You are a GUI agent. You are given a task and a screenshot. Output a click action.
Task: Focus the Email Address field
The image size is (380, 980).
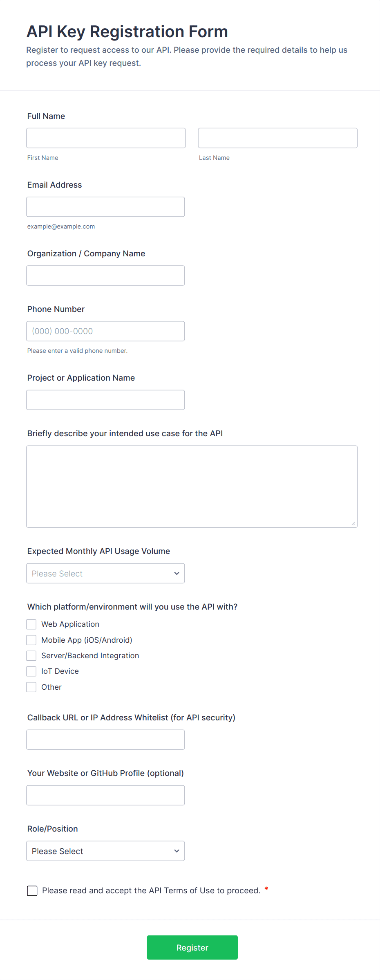pyautogui.click(x=105, y=207)
